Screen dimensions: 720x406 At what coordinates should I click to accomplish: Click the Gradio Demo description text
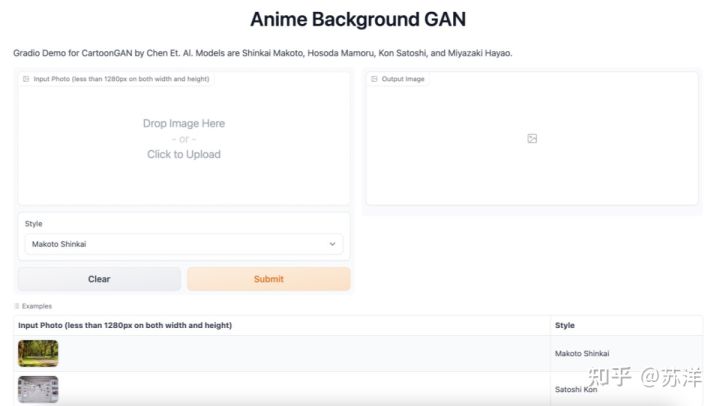click(x=263, y=53)
